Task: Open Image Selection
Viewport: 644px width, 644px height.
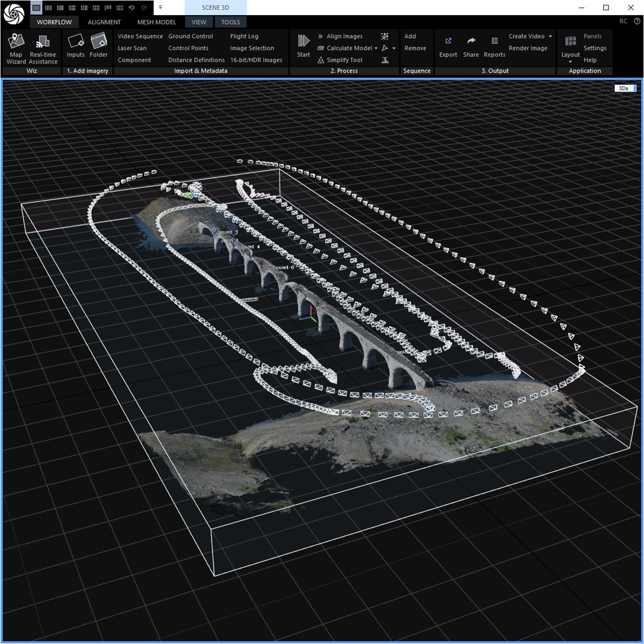Action: 252,48
